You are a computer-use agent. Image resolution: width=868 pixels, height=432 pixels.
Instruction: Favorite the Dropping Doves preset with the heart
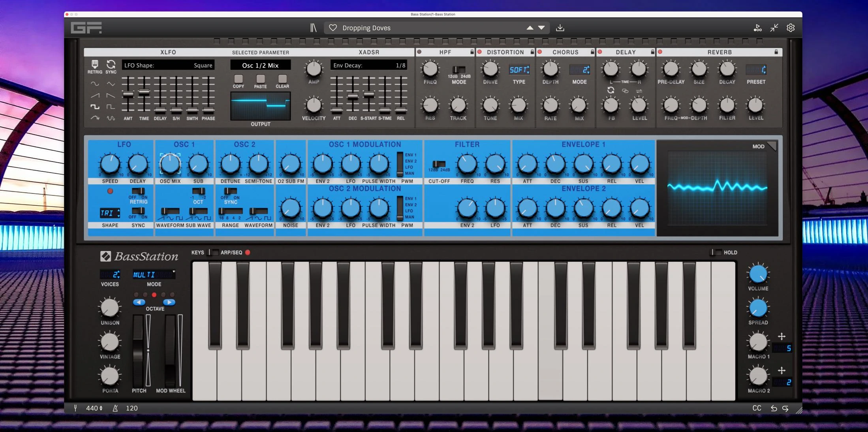pyautogui.click(x=333, y=28)
